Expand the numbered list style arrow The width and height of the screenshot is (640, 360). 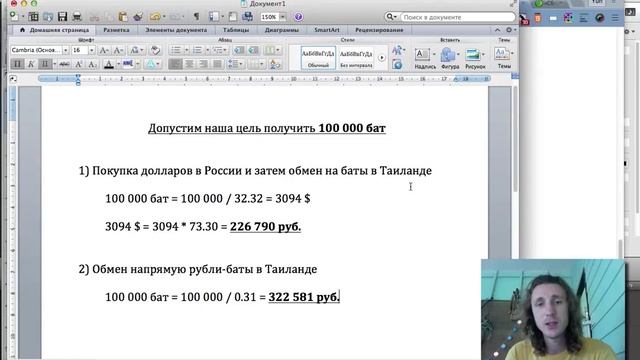click(208, 50)
